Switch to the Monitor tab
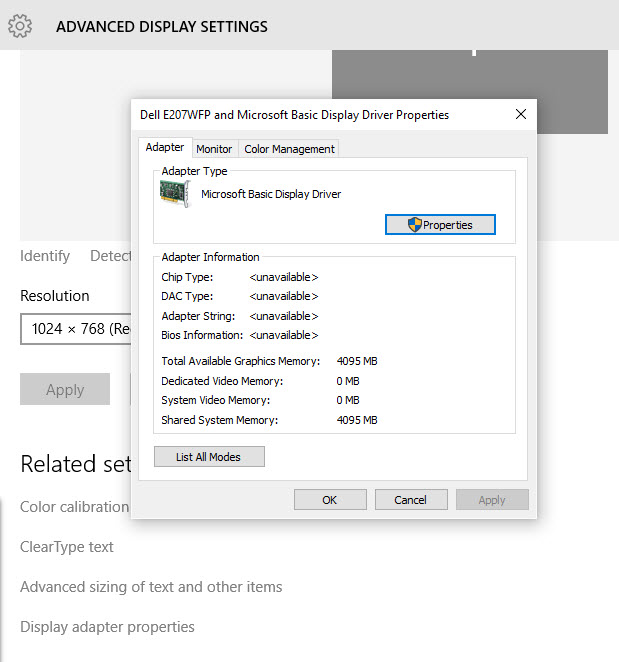The image size is (619, 662). [214, 149]
